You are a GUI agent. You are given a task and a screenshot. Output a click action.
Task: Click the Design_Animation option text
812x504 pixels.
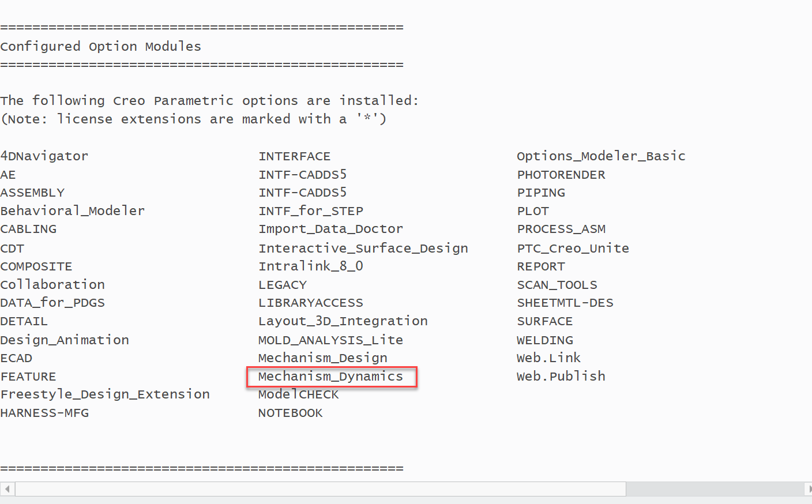pos(65,340)
